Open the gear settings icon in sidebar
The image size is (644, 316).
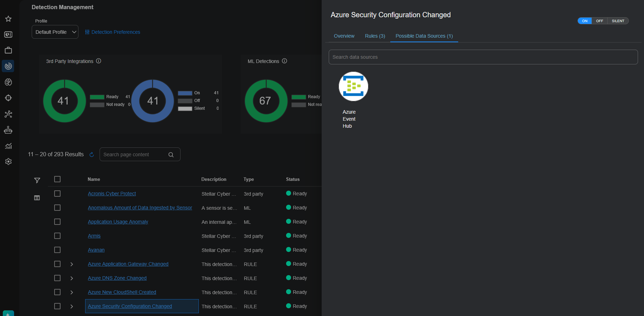8,162
